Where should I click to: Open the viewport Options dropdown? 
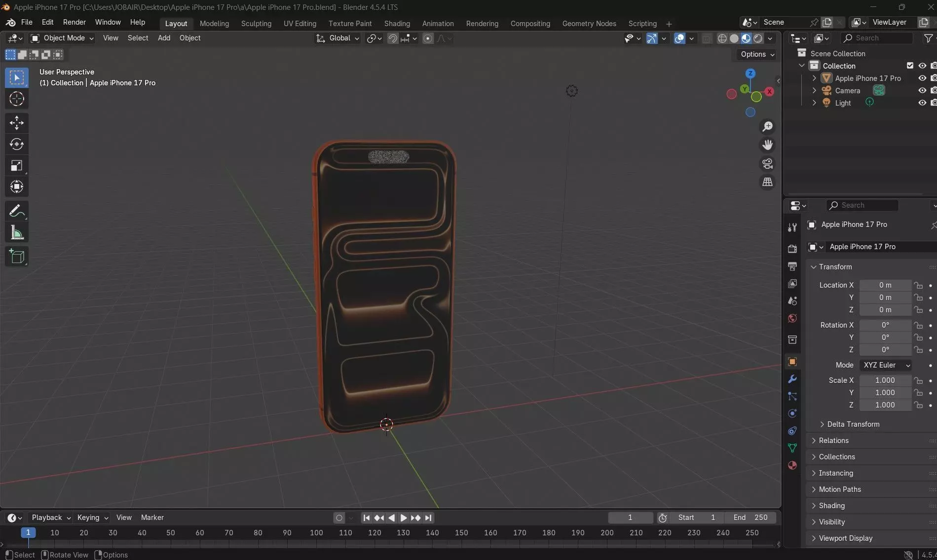pos(757,54)
